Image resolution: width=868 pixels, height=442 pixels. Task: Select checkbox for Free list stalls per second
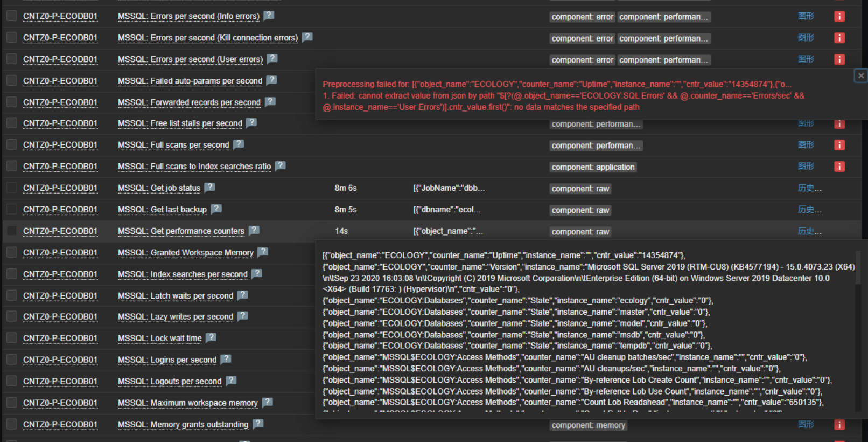(x=11, y=123)
